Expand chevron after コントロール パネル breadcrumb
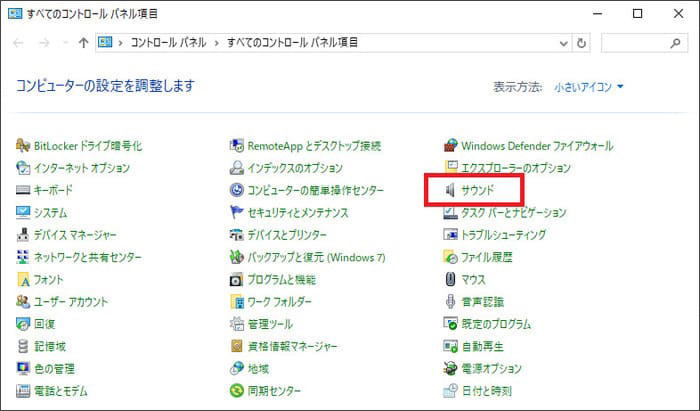Viewport: 700px width, 411px height. [x=217, y=43]
